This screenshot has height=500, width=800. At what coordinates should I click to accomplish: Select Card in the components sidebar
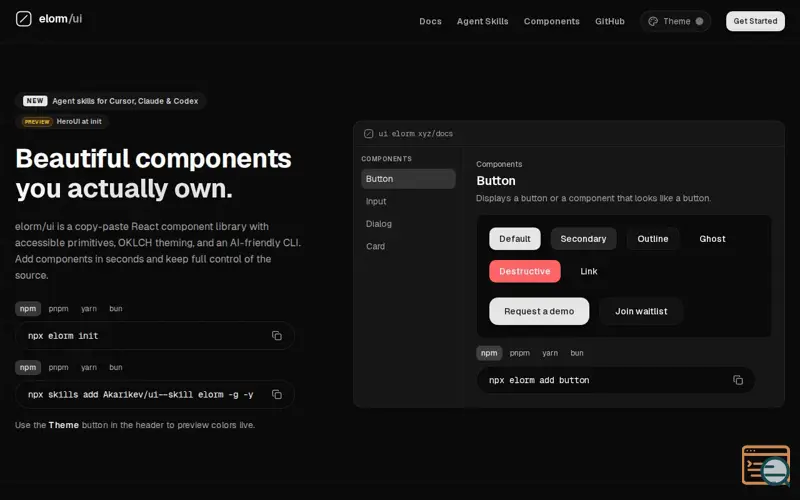click(408, 246)
